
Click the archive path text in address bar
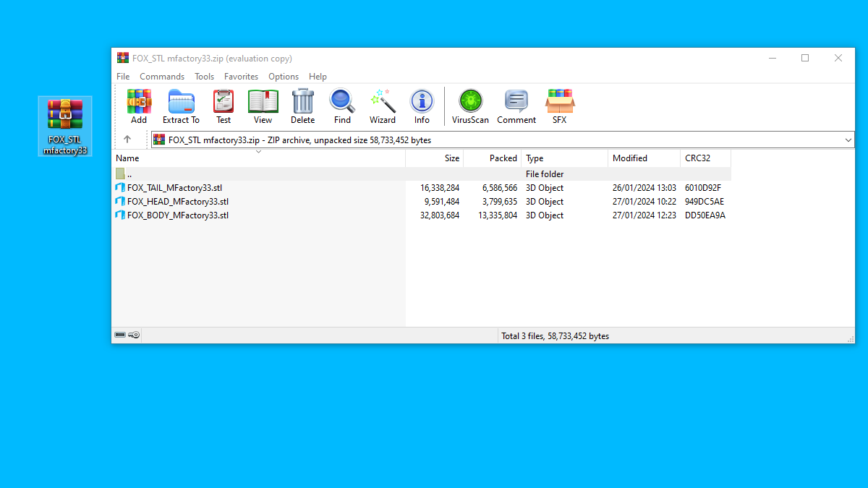pyautogui.click(x=299, y=140)
